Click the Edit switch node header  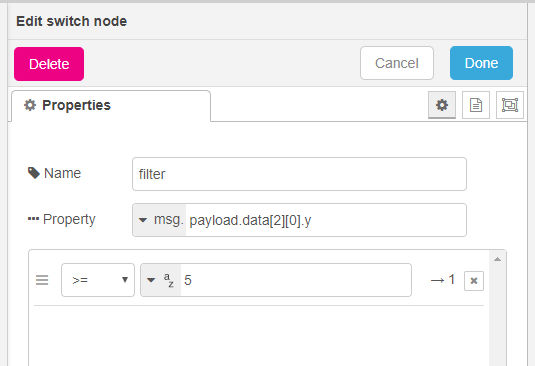[x=71, y=21]
